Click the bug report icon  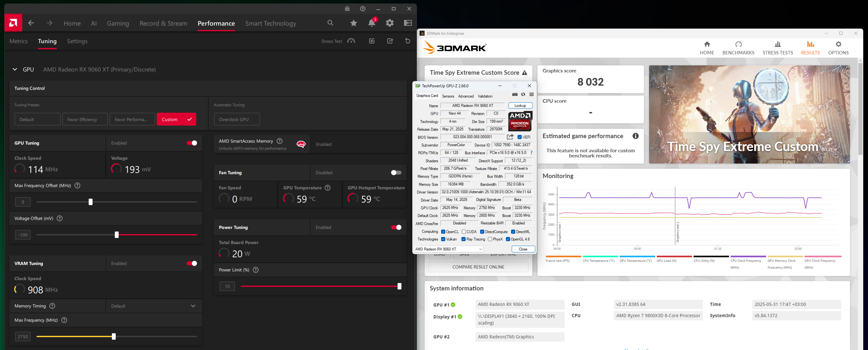point(347,9)
